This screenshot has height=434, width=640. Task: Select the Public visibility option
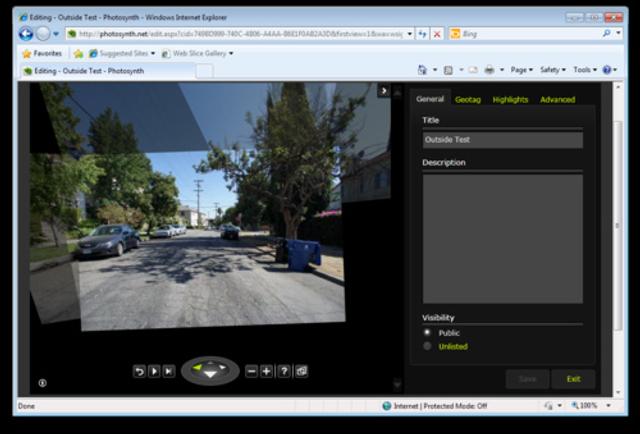[428, 332]
